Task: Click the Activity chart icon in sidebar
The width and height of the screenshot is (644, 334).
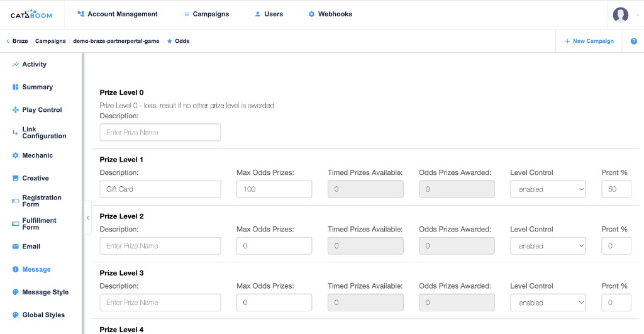Action: coord(16,65)
